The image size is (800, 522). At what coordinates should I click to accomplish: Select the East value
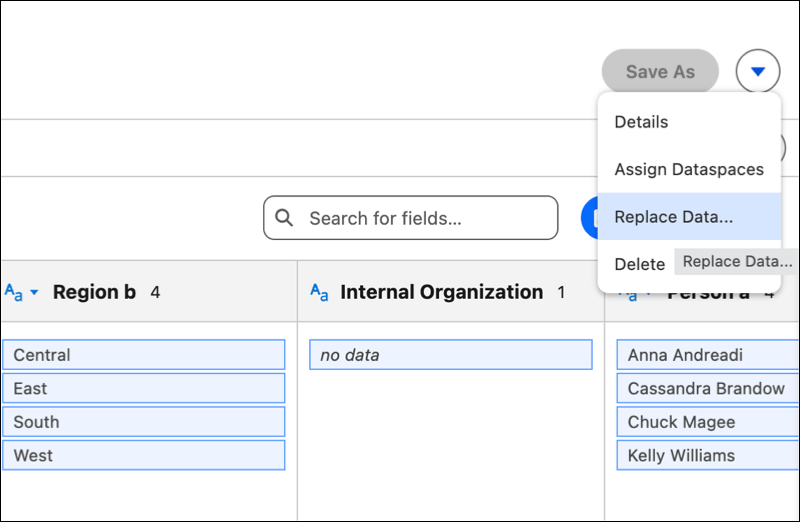click(x=144, y=388)
